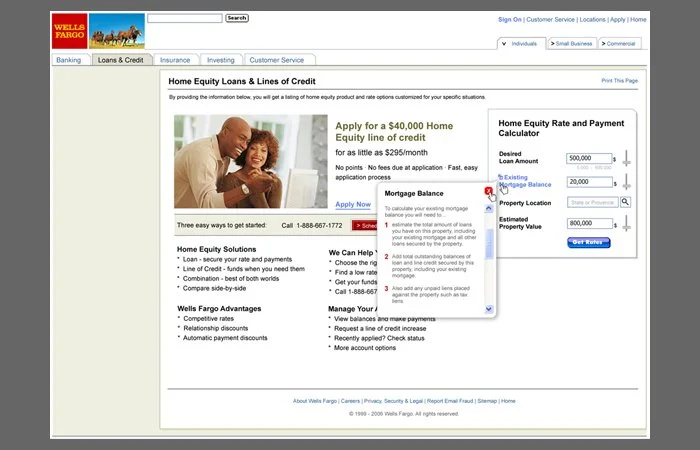Switch to the Insurance tab
The width and height of the screenshot is (700, 450).
point(175,60)
